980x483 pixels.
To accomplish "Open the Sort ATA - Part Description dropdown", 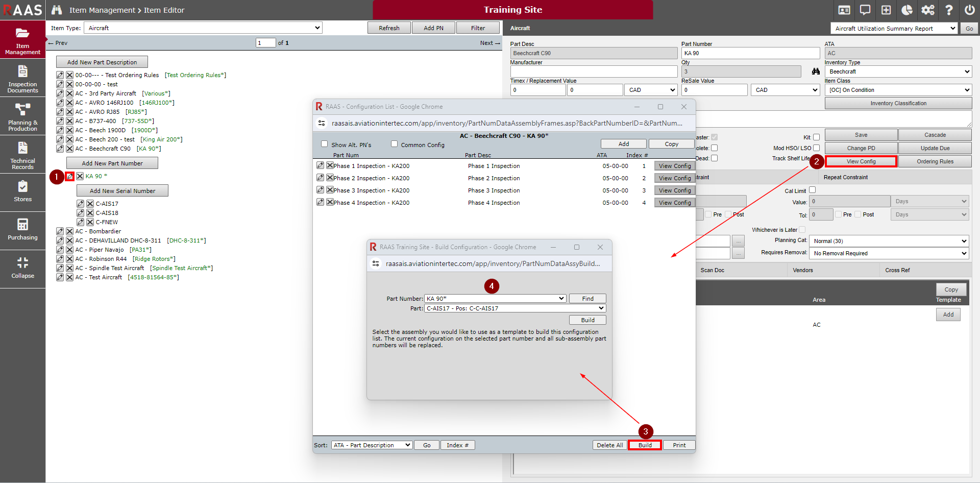I will (x=372, y=445).
